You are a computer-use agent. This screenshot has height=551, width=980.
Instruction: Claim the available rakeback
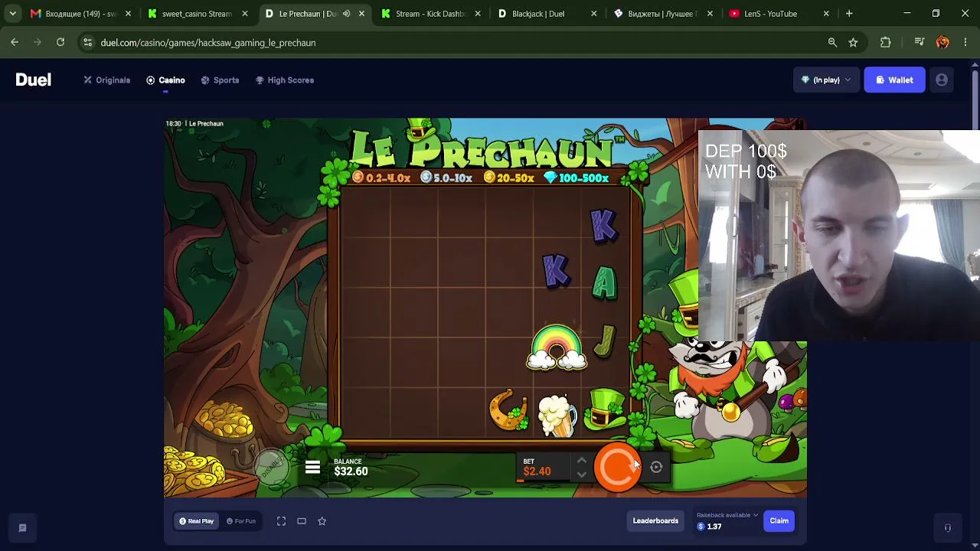point(779,521)
